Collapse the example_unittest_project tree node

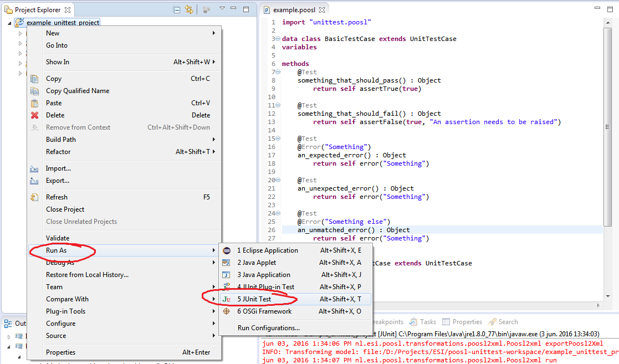[9, 23]
